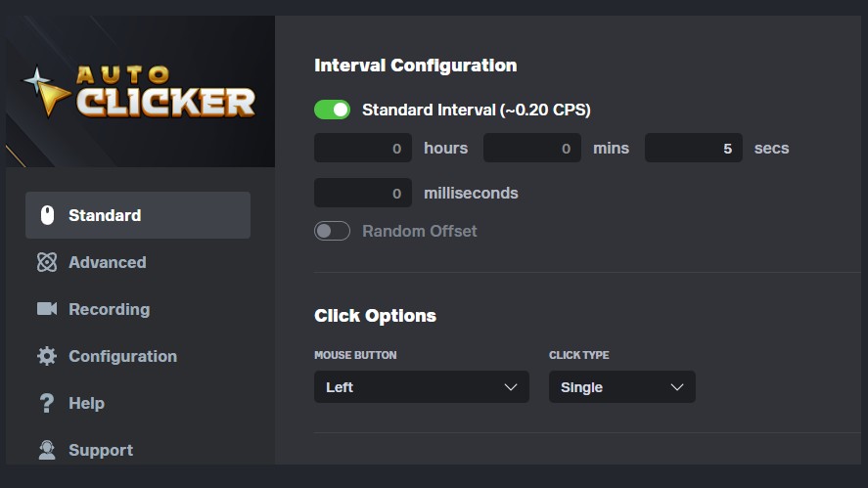The image size is (868, 488).
Task: Click the headset Support agent icon
Action: (x=47, y=450)
